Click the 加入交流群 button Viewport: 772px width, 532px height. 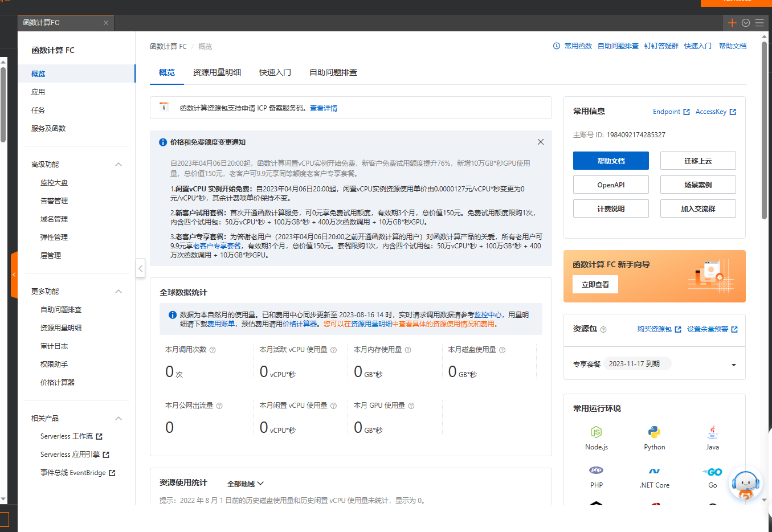pos(698,208)
